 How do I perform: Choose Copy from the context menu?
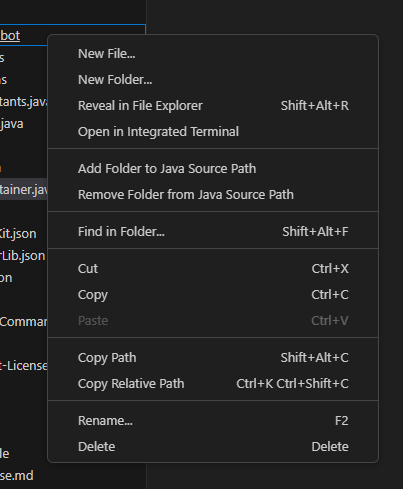point(213,295)
